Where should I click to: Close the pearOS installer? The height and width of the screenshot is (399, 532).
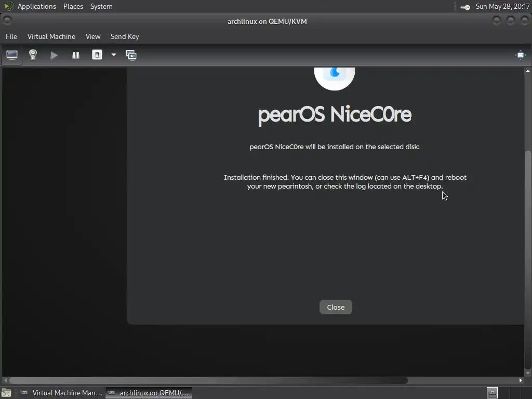pos(336,307)
